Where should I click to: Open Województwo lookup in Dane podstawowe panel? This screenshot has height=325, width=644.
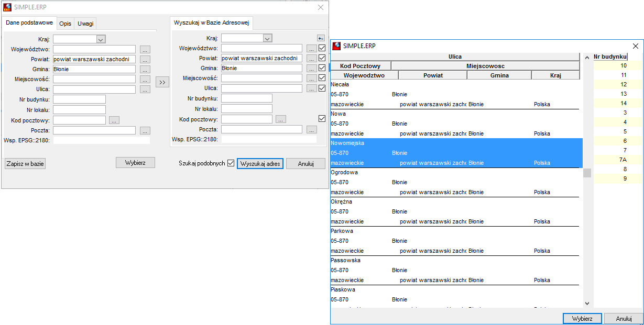145,49
